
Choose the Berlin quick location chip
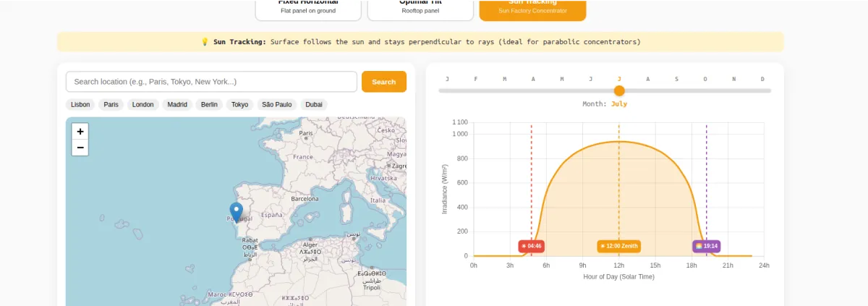click(209, 104)
